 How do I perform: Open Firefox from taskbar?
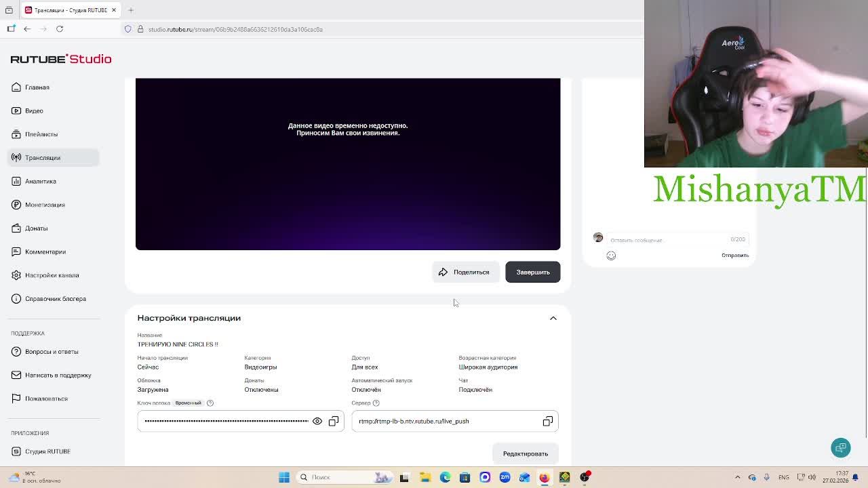545,477
